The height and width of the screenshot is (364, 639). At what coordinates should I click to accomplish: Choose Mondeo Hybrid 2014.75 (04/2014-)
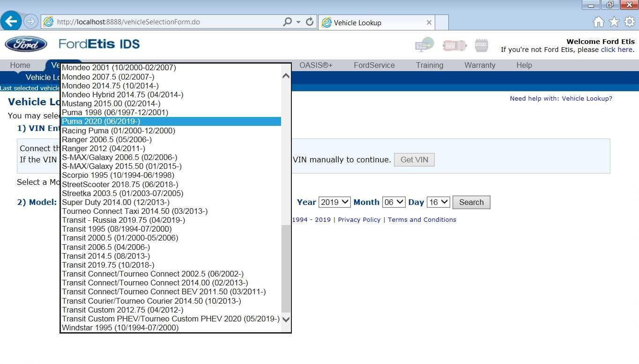[171, 95]
